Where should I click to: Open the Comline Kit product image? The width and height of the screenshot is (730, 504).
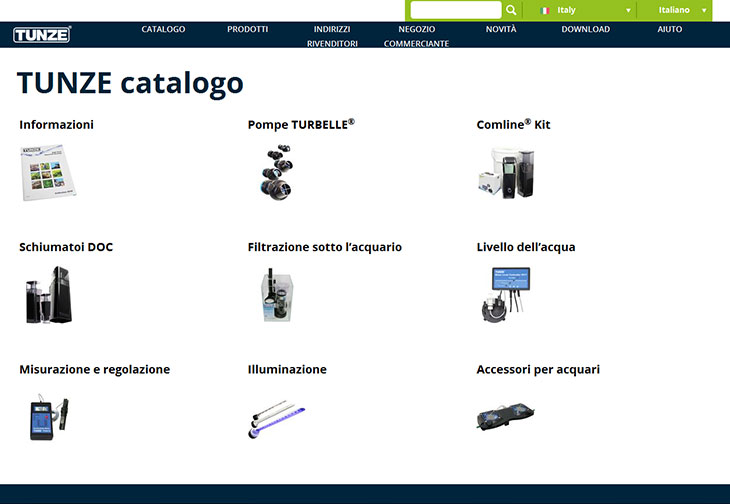click(x=506, y=173)
